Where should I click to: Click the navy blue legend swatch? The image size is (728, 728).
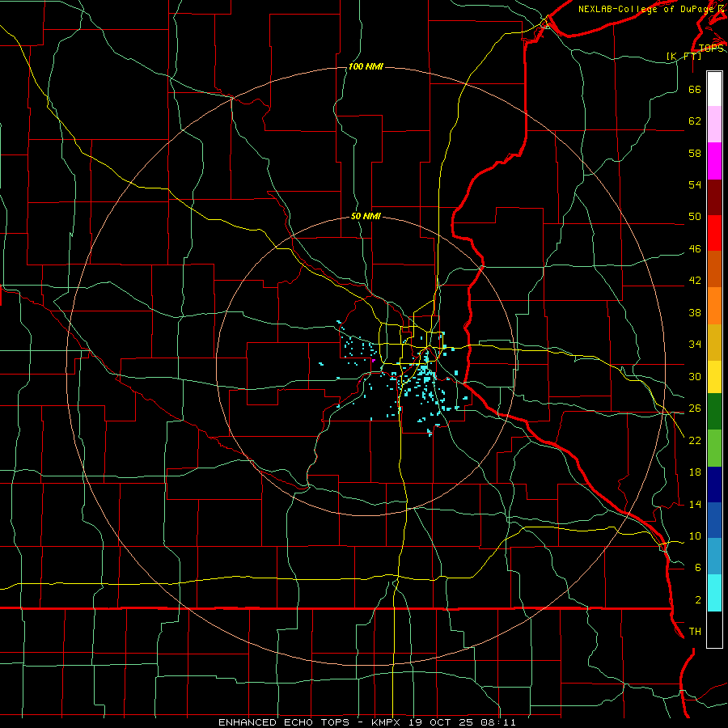714,485
